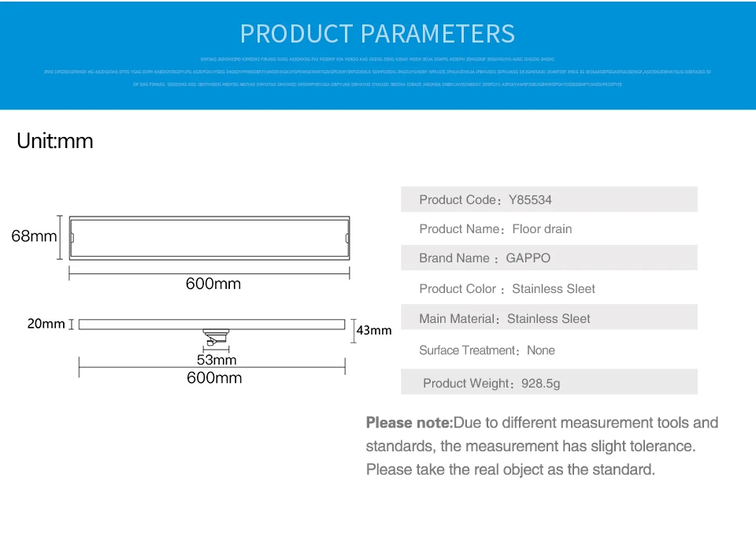This screenshot has height=538, width=756.
Task: Click the lower 600mm length label
Action: 214,377
